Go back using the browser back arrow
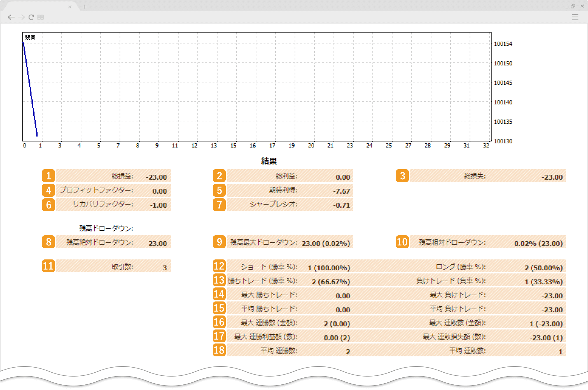The height and width of the screenshot is (390, 588). (x=11, y=17)
